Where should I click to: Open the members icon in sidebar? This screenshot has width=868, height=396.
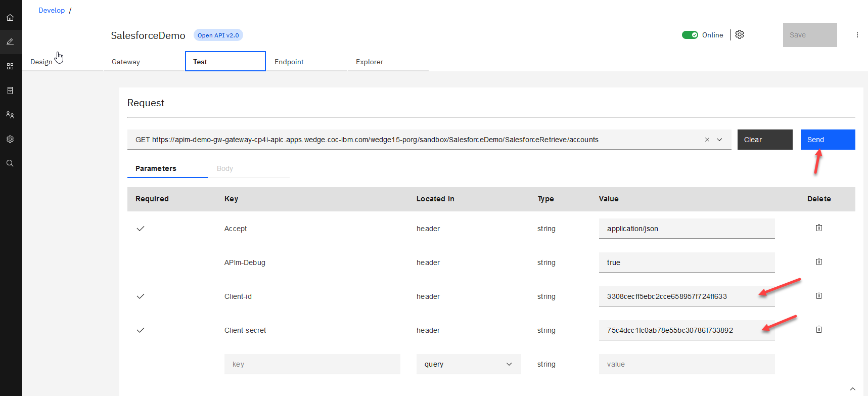[x=10, y=115]
